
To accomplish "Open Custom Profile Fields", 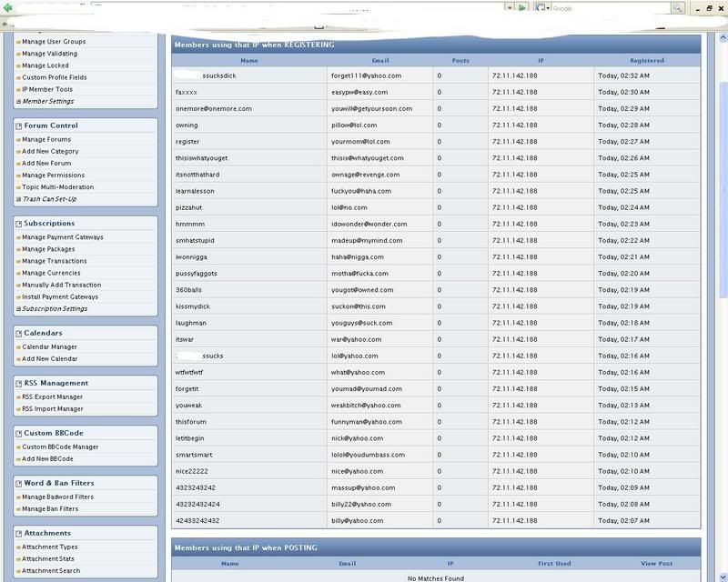I will click(x=55, y=77).
